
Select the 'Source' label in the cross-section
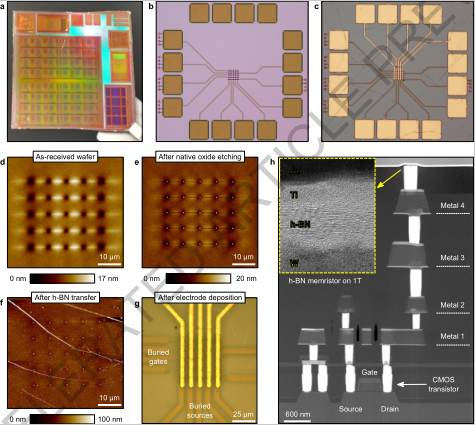pyautogui.click(x=350, y=409)
